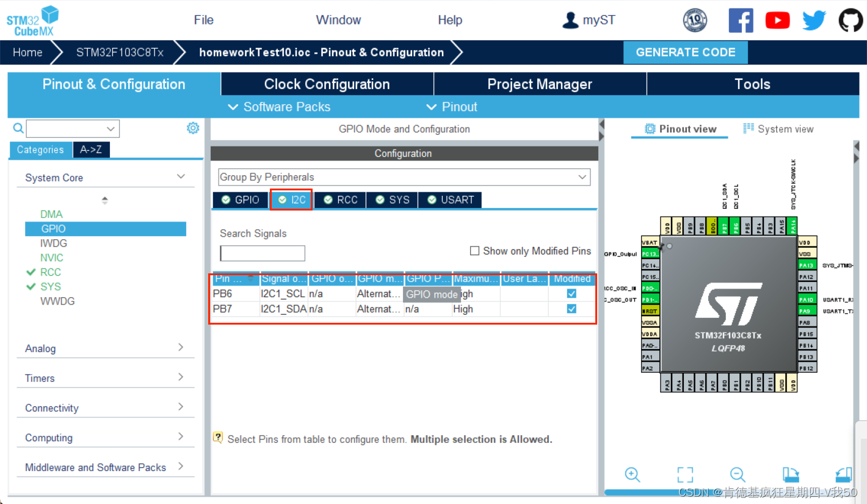This screenshot has width=867, height=504.
Task: Select pin PB12 on the chip
Action: 807,367
